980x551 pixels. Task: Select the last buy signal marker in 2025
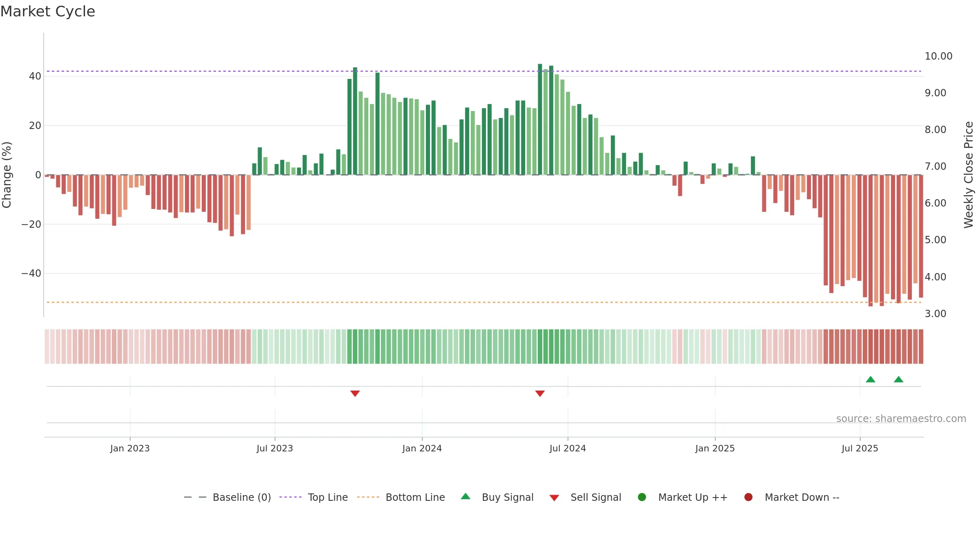(x=898, y=379)
